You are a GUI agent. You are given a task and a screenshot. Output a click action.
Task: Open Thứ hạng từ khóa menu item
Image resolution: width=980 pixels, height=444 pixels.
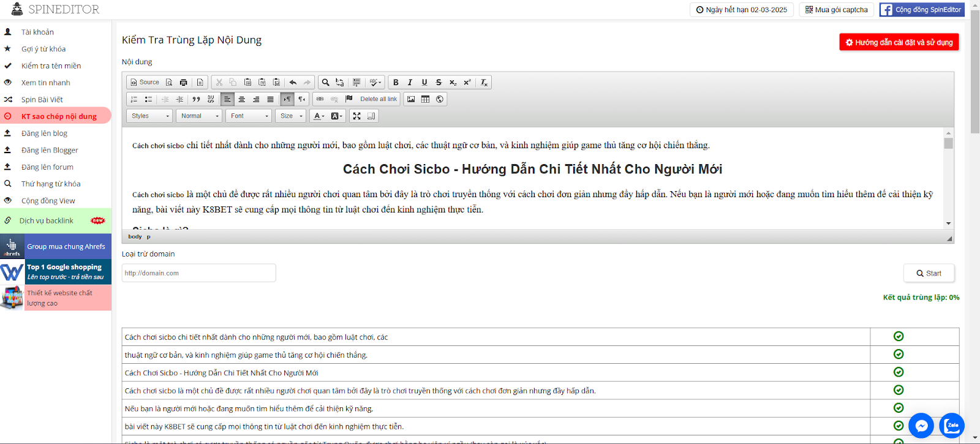tap(51, 184)
